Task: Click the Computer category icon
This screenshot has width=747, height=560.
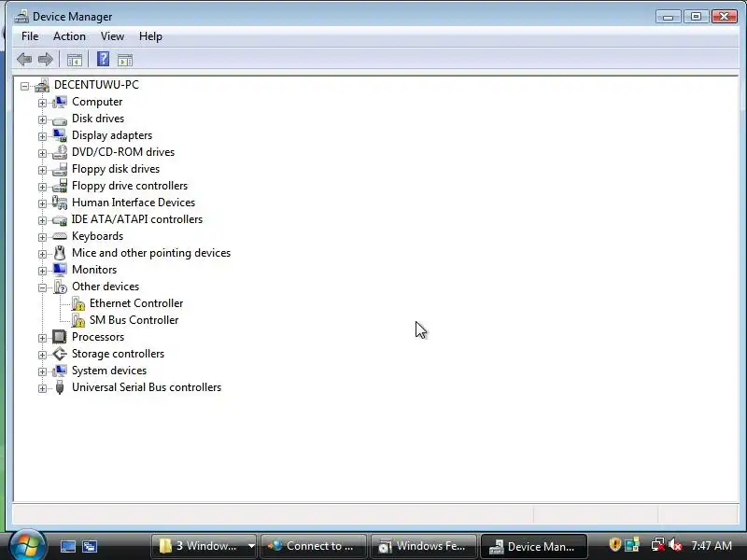Action: tap(60, 102)
